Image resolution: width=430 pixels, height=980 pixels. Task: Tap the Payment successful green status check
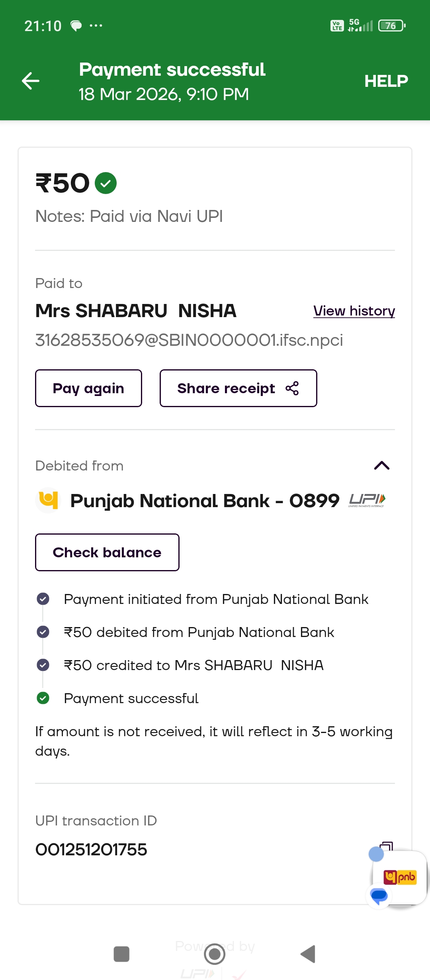click(43, 698)
